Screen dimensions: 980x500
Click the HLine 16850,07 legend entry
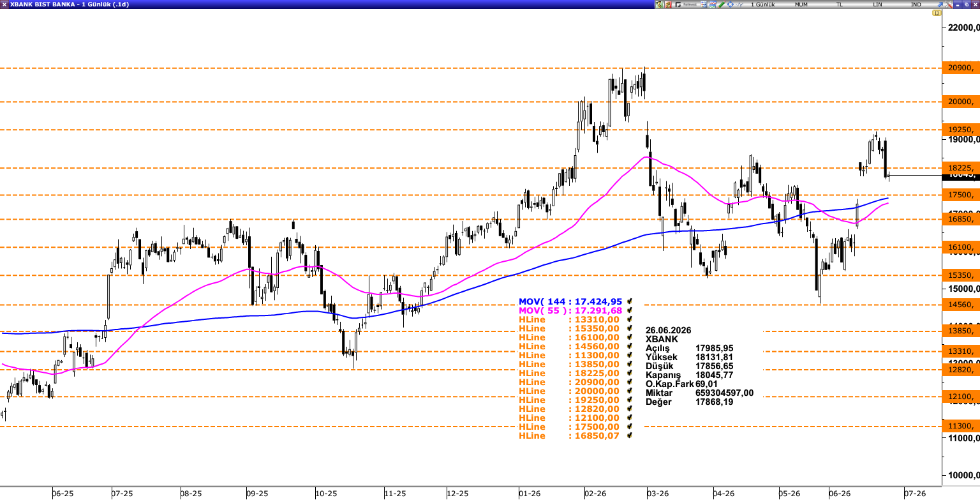(569, 436)
